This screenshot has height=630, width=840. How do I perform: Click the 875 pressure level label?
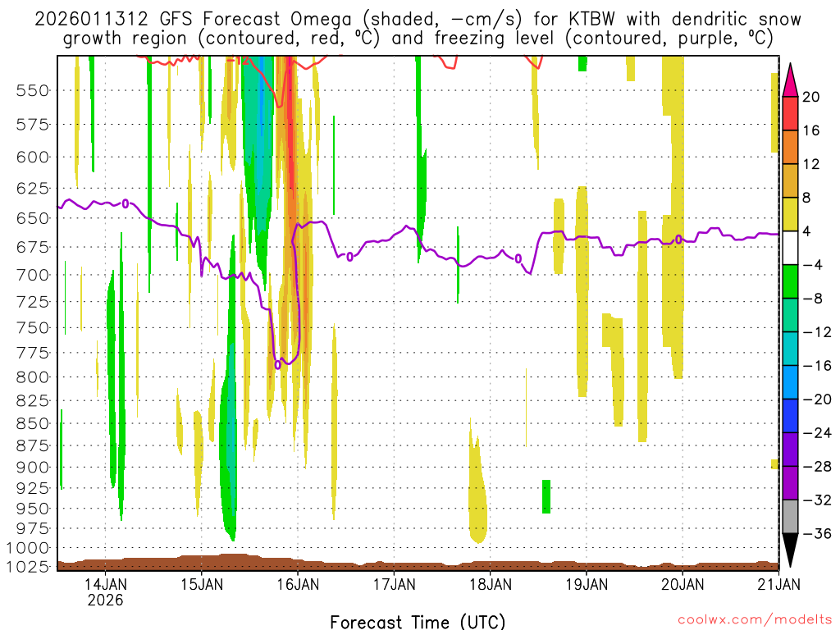pyautogui.click(x=33, y=446)
